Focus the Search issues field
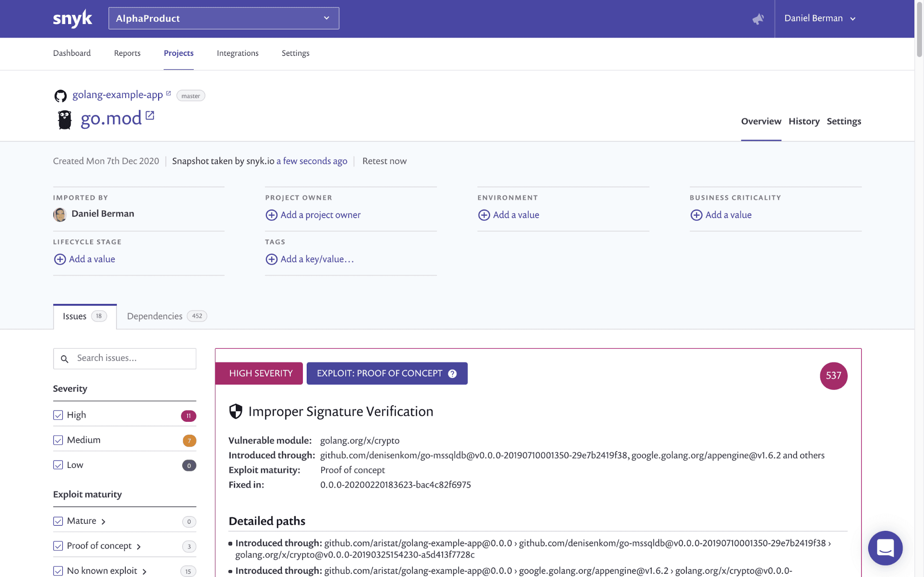The image size is (924, 577). click(125, 358)
